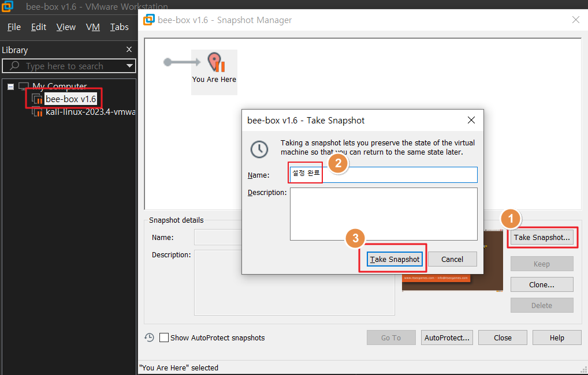
Task: Click the Close button in Snapshot Manager
Action: [x=503, y=337]
